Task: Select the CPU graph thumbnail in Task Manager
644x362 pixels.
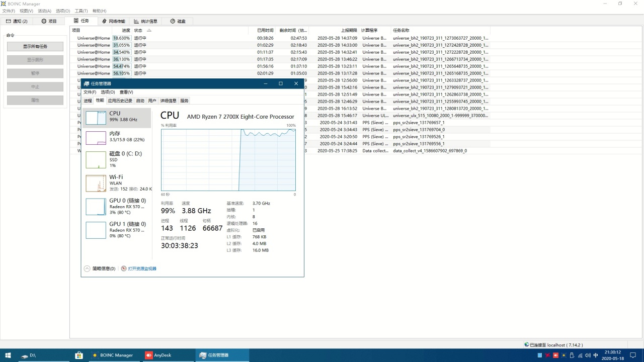Action: (96, 118)
